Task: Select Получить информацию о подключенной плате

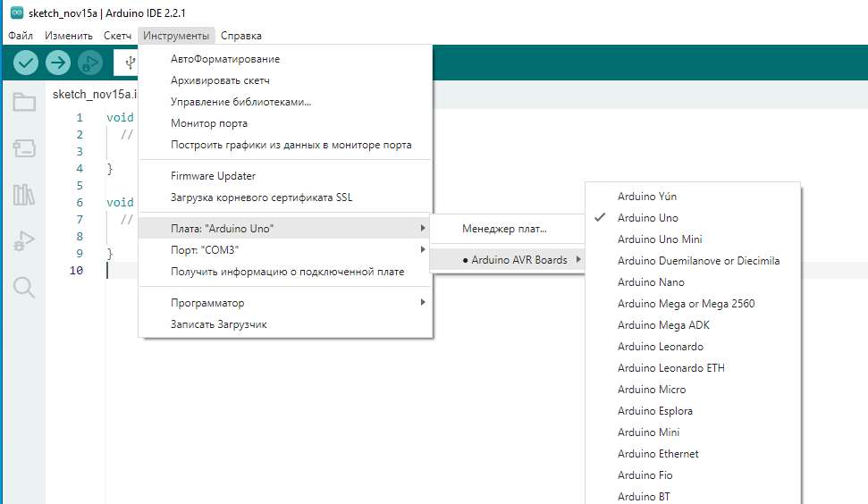Action: coord(285,272)
